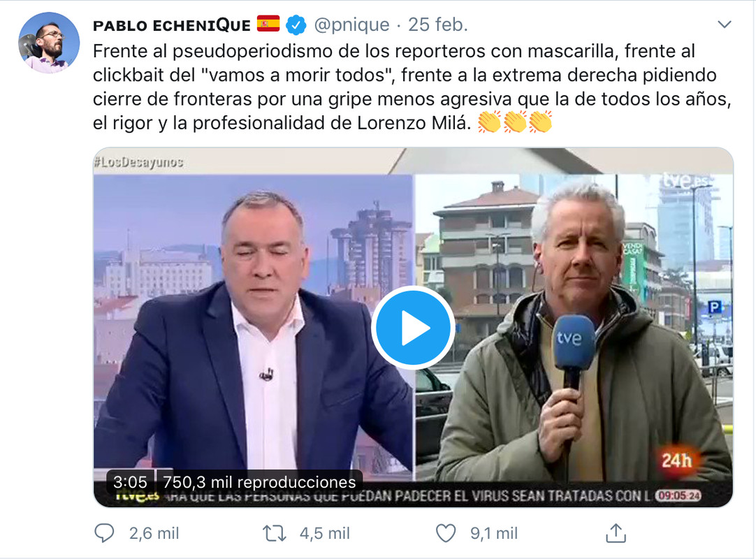Click the reply speech bubble icon
Image resolution: width=756 pixels, height=559 pixels.
[104, 533]
